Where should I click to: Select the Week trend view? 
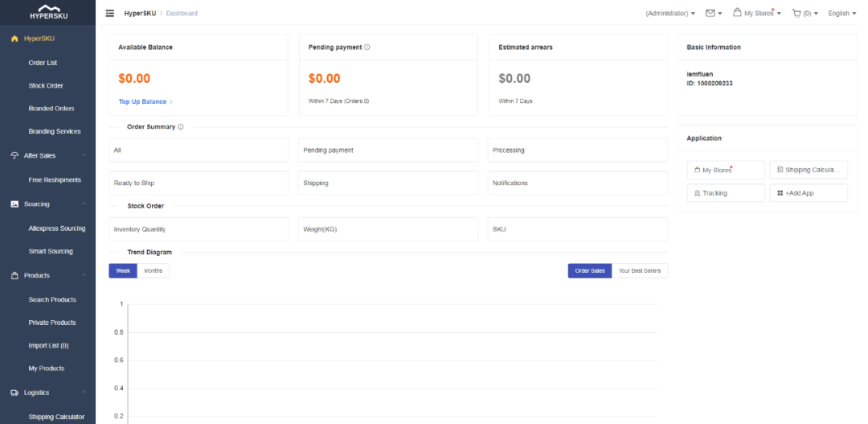(123, 271)
